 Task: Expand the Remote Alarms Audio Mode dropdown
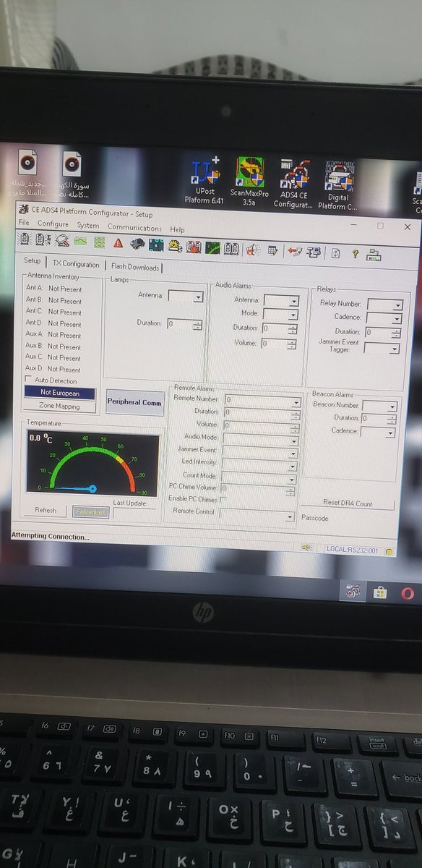[x=261, y=440]
